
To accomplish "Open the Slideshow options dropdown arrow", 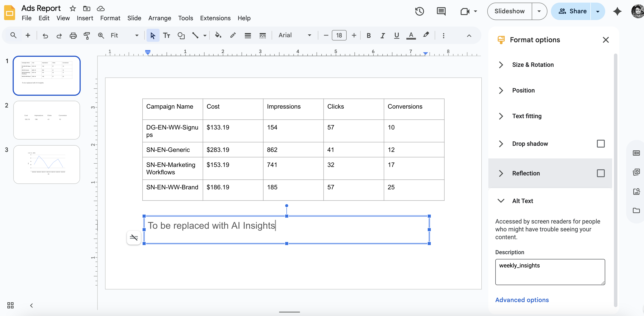I will tap(539, 11).
